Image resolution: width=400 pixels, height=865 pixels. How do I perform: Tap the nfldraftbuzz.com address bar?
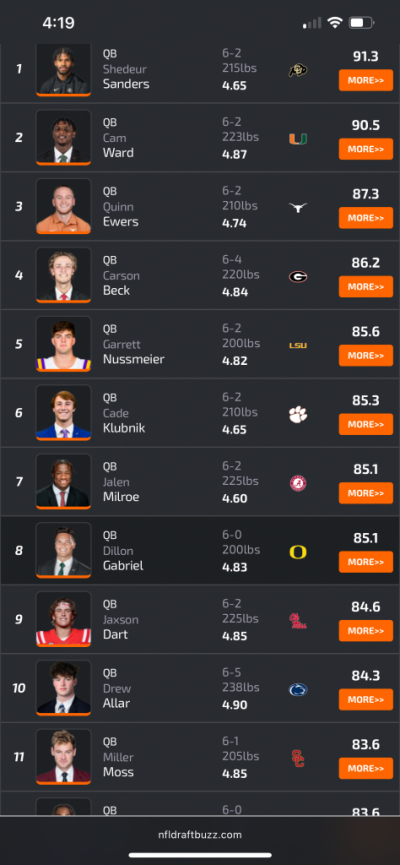(x=200, y=835)
